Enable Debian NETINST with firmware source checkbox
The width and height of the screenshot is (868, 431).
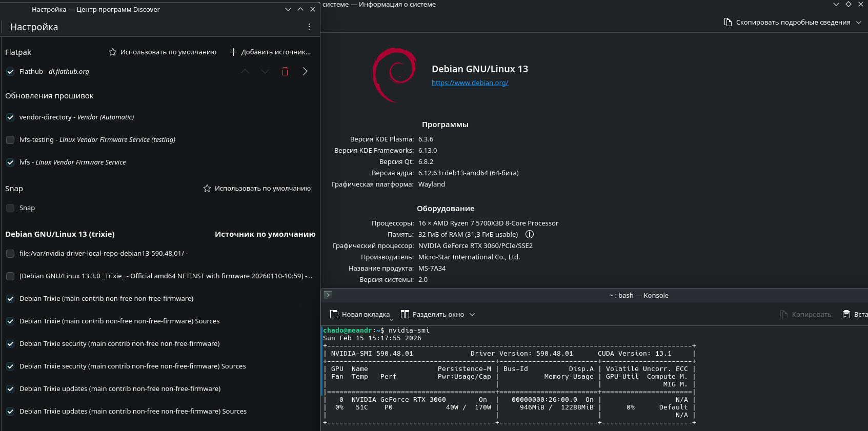click(10, 276)
